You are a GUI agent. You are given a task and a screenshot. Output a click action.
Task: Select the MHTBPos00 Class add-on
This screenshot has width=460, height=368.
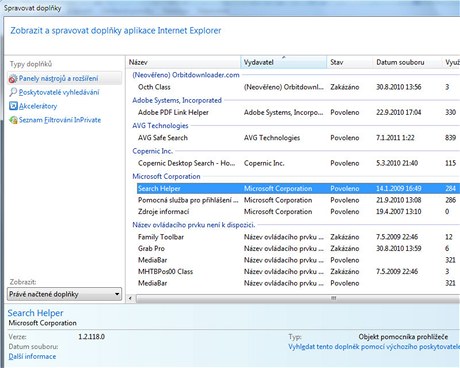coord(298,272)
